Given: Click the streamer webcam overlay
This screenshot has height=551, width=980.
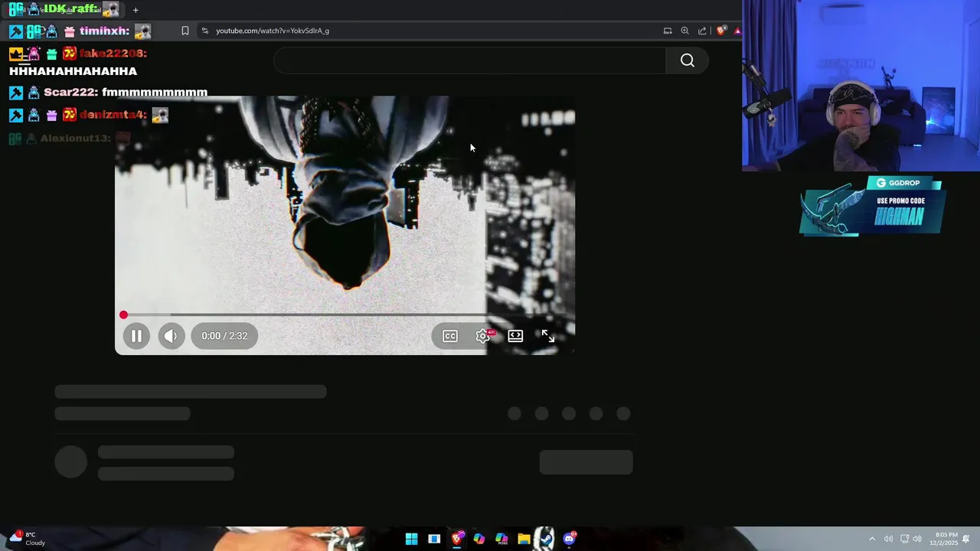Looking at the screenshot, I should coord(861,85).
